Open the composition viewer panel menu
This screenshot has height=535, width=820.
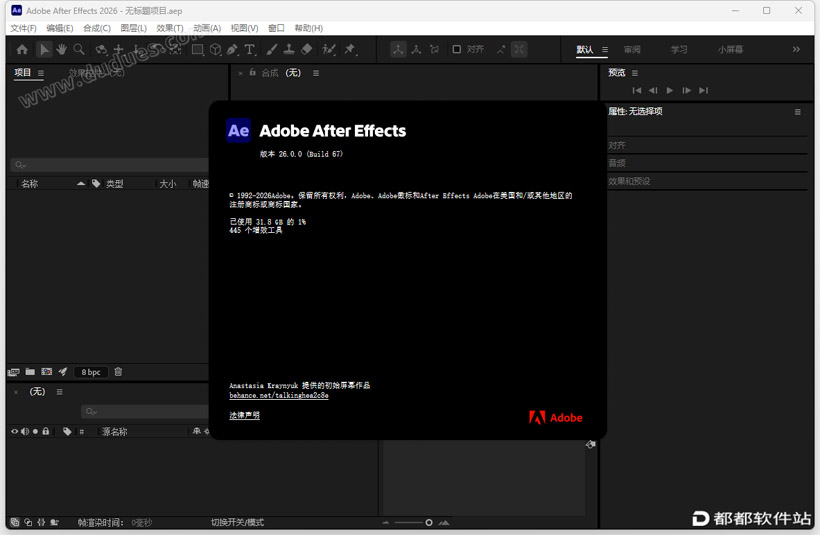(x=316, y=73)
